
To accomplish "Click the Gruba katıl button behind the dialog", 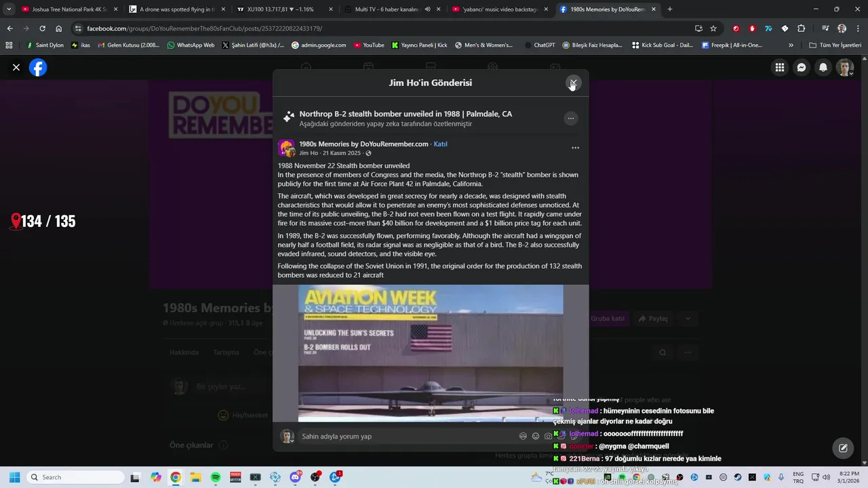I will pos(608,319).
